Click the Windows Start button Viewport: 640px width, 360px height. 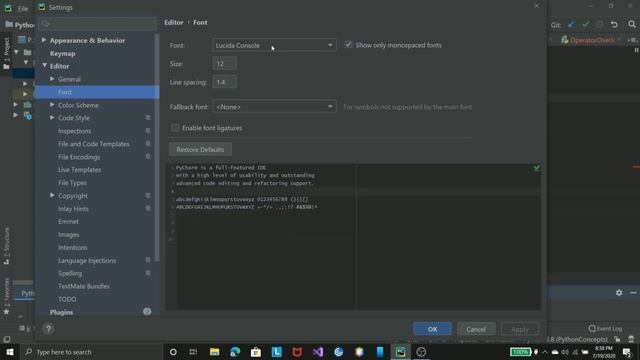tap(10, 352)
